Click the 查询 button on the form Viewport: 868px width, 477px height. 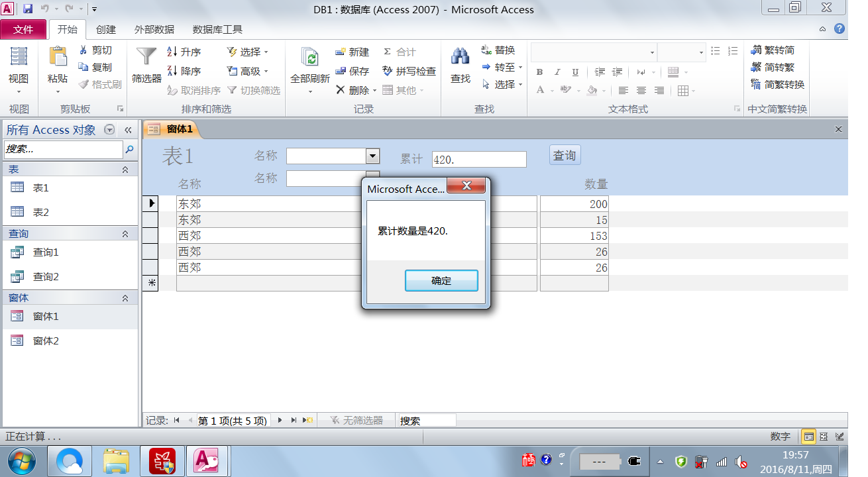pyautogui.click(x=565, y=155)
